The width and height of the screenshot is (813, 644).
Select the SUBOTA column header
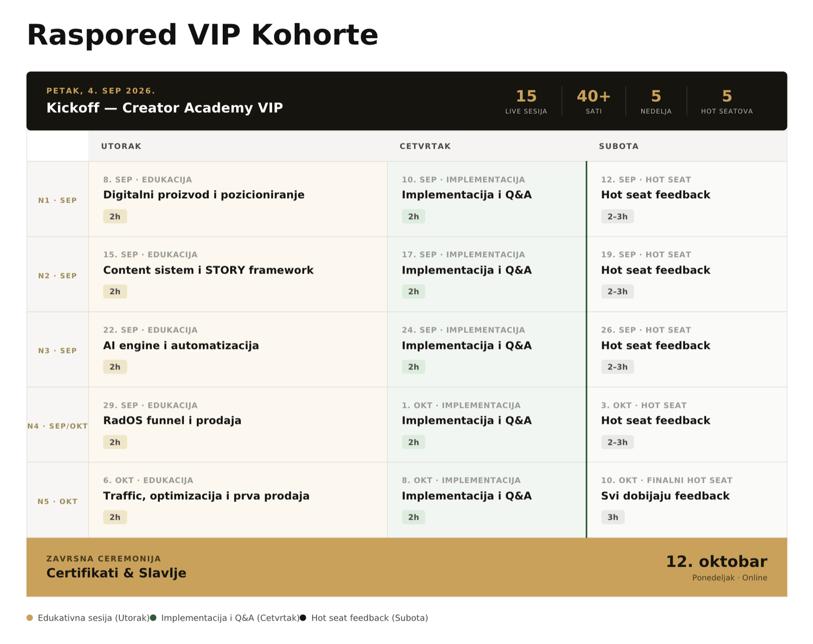[687, 146]
